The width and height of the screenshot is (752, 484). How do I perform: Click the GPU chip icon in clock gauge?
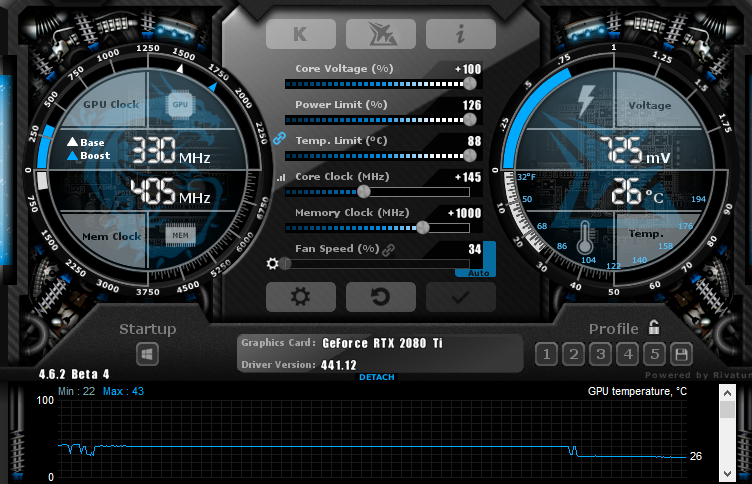tap(180, 105)
